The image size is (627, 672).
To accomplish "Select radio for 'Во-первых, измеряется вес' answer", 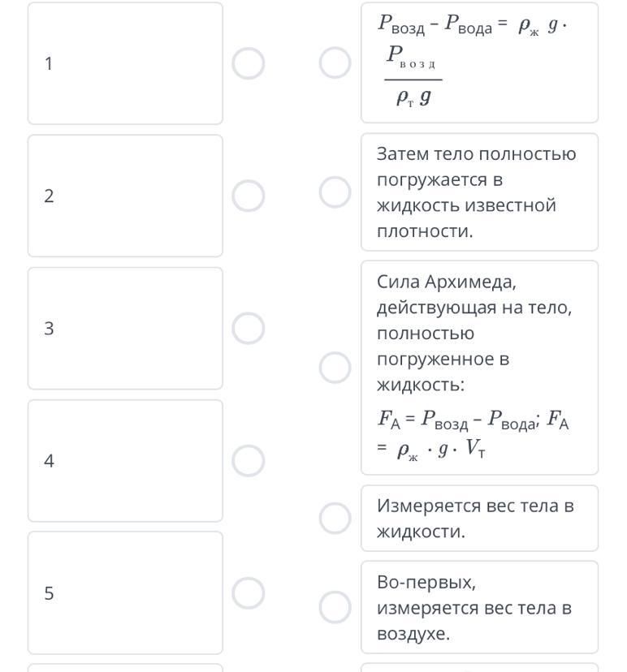I will pyautogui.click(x=335, y=606).
